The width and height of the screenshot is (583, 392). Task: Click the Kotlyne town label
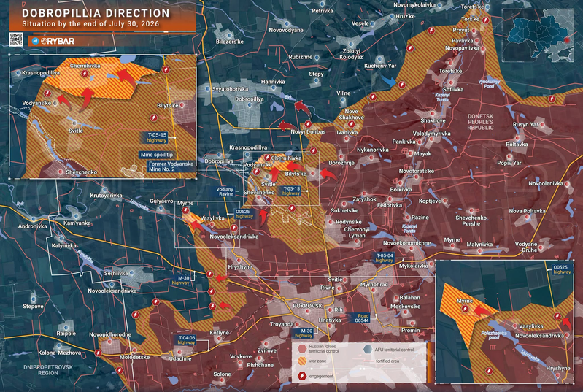(220, 333)
